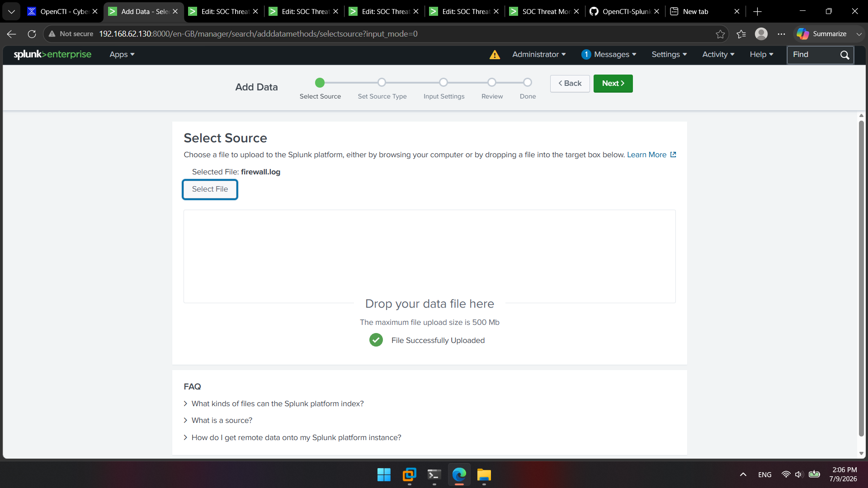Click the ENG language indicator
This screenshot has width=868, height=488.
tap(764, 474)
